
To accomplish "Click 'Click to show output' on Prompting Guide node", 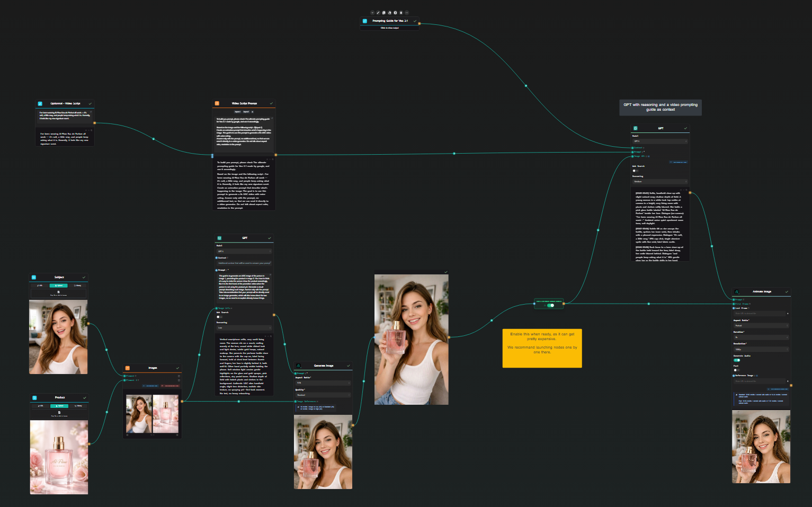I will click(x=389, y=28).
